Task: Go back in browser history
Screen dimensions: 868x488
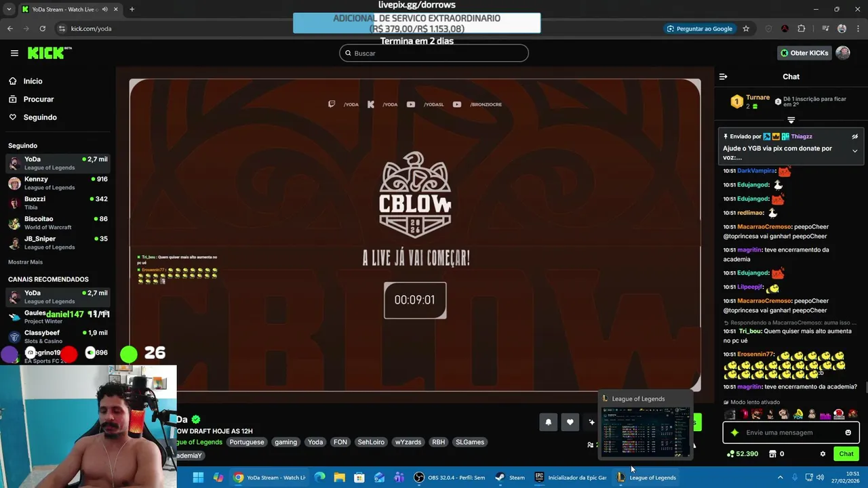Action: pyautogui.click(x=9, y=28)
